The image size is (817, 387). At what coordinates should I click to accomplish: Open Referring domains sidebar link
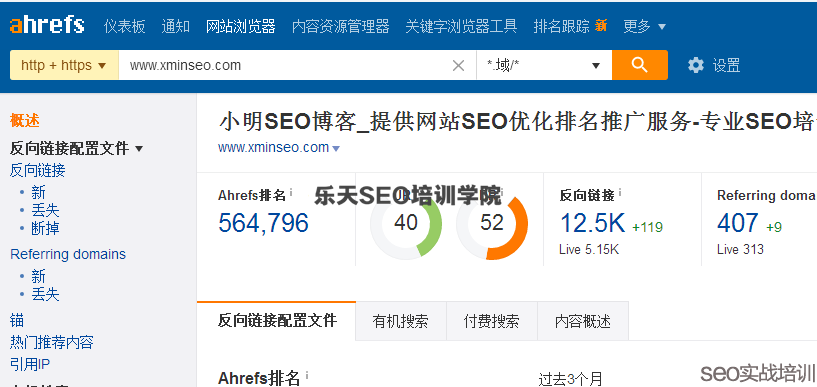[x=68, y=254]
